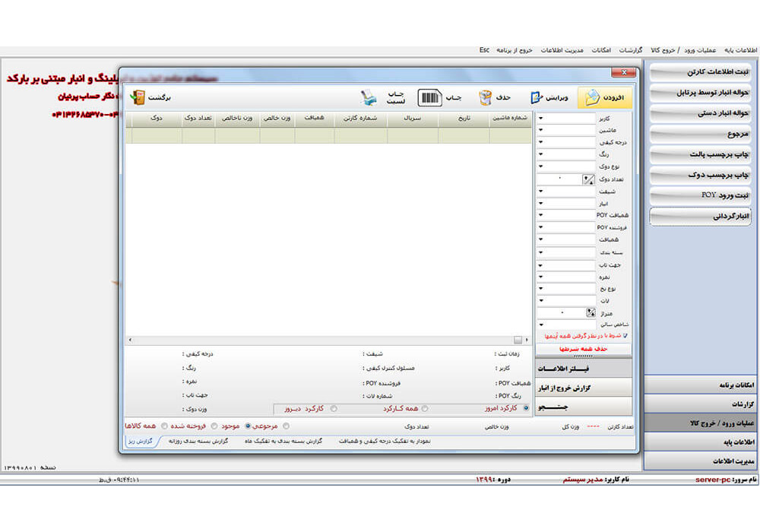Click the ثبت اطلاعات کارتن sidebar button
The height and width of the screenshot is (532, 760).
701,72
